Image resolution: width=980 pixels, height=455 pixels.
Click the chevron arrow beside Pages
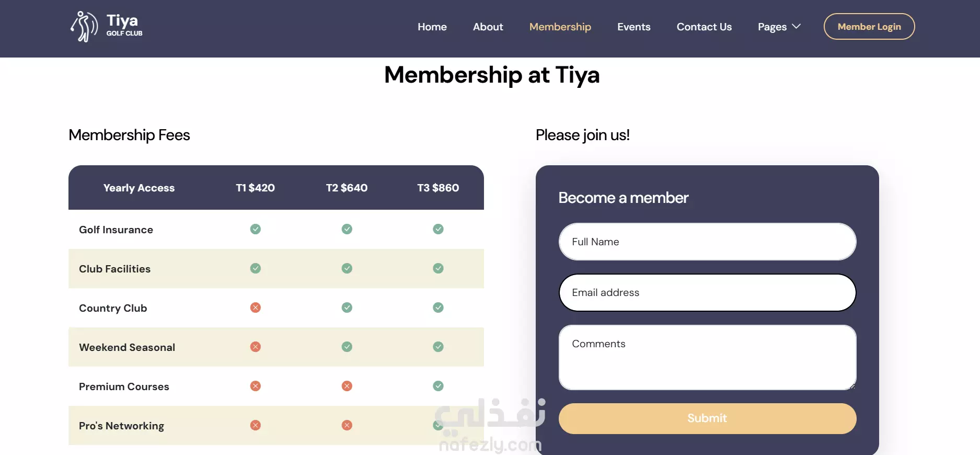click(796, 26)
